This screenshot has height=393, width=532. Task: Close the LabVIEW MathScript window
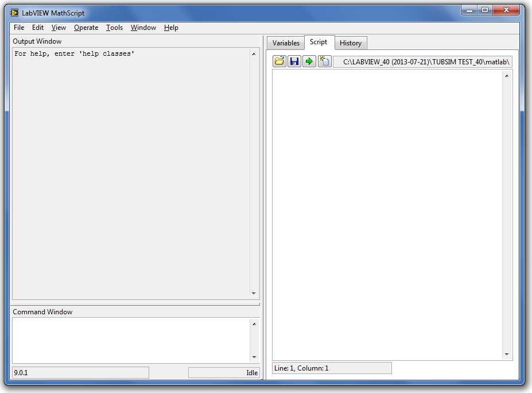pyautogui.click(x=506, y=10)
